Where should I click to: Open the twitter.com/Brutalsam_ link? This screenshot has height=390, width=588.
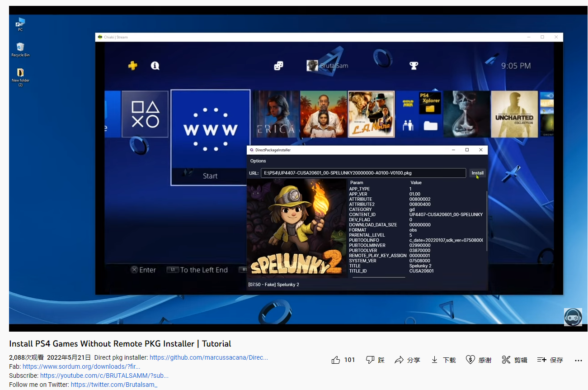[114, 385]
